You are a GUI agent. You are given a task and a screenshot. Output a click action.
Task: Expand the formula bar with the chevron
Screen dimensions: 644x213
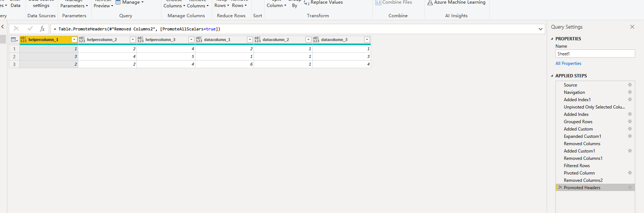(x=540, y=29)
